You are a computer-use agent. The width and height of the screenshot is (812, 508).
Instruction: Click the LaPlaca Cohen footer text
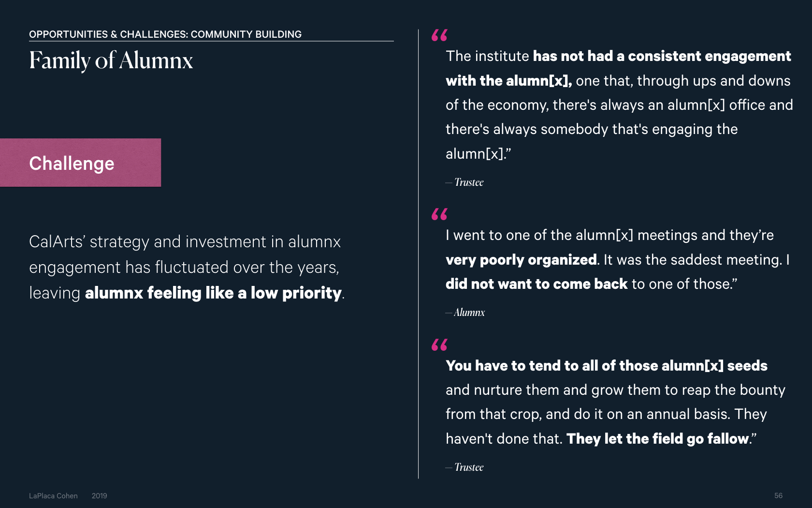[x=53, y=496]
